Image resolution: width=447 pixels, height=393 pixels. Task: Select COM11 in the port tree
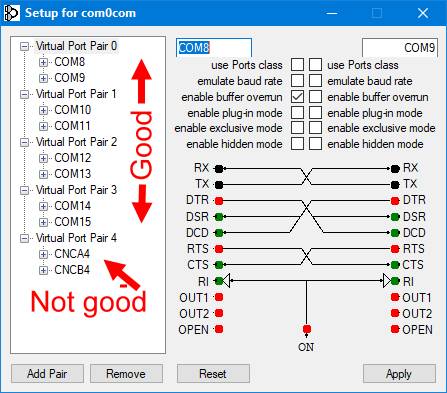pos(72,126)
